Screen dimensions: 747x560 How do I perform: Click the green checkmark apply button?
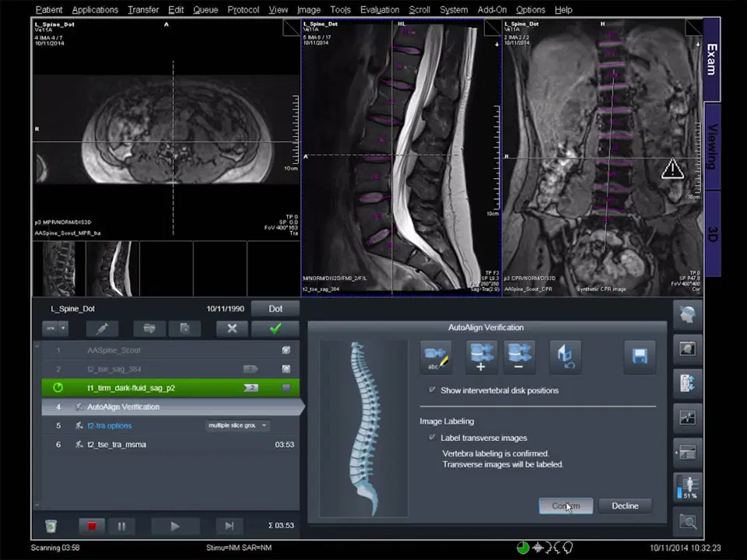(275, 329)
